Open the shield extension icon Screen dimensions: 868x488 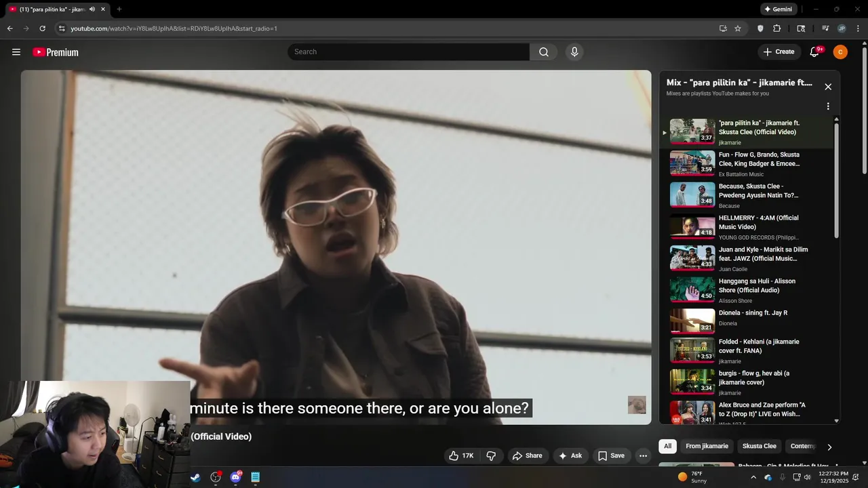[760, 28]
